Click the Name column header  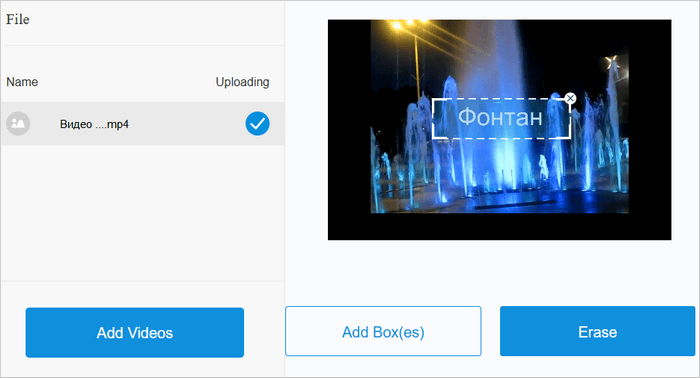coord(22,82)
